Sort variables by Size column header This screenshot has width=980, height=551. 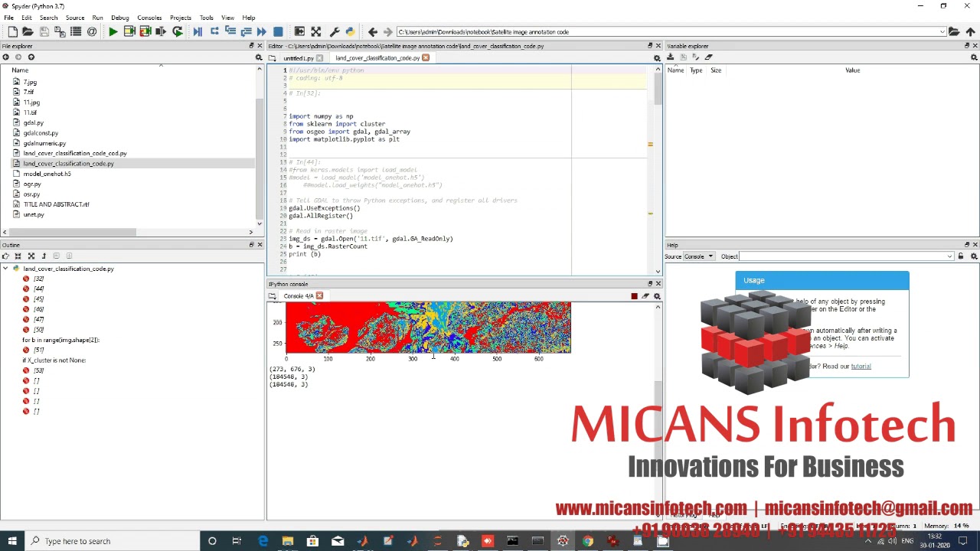pos(716,70)
